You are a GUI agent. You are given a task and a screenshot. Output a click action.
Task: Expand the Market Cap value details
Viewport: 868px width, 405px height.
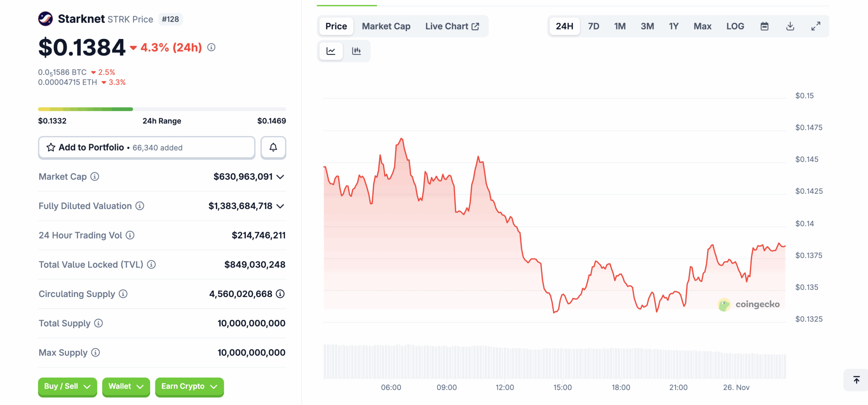tap(280, 177)
